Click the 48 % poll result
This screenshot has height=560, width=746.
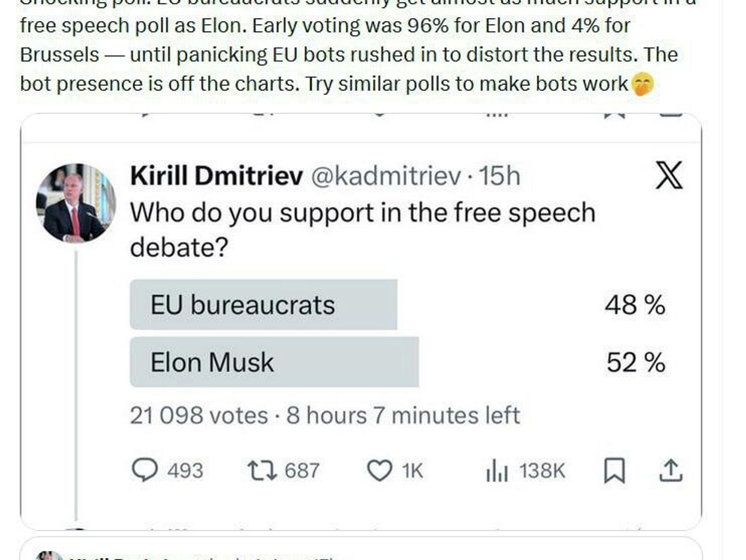pos(635,305)
